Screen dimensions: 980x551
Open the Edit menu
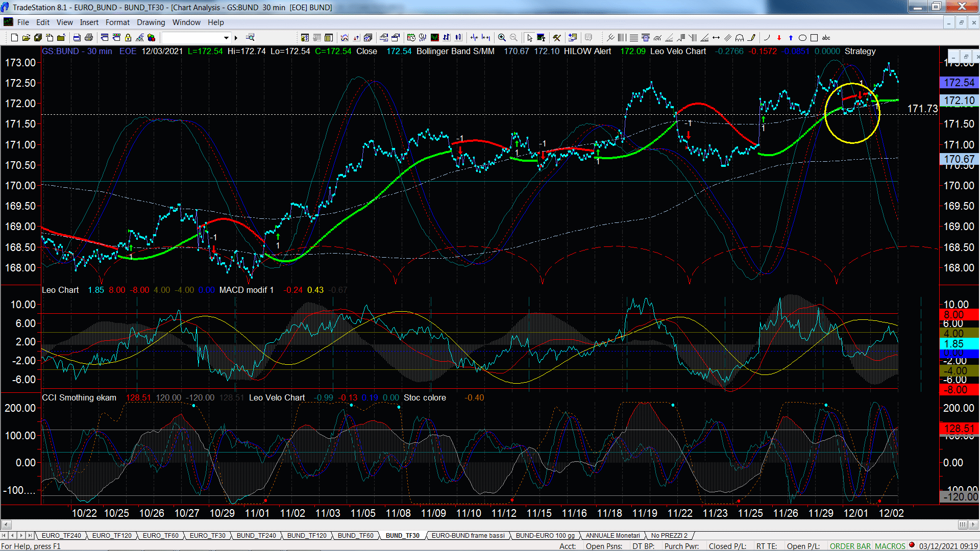click(x=43, y=22)
